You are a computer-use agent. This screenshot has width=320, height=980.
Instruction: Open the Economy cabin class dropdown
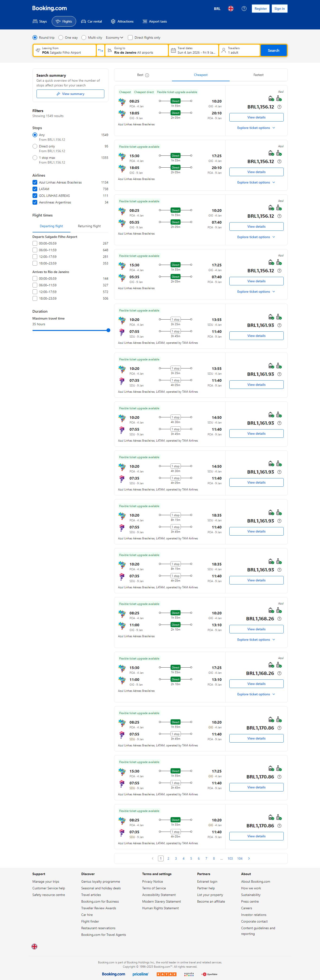click(x=114, y=38)
